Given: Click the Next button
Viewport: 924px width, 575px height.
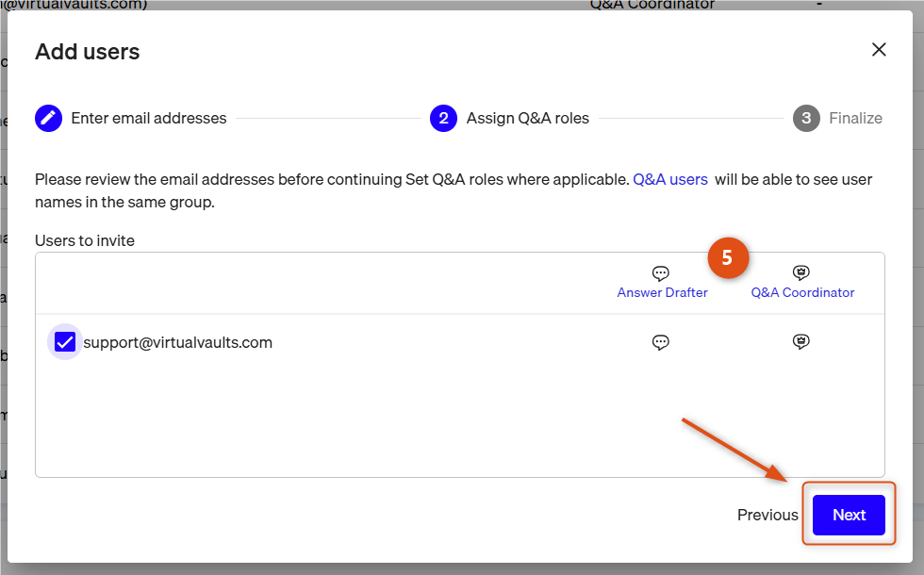Looking at the screenshot, I should (x=849, y=515).
